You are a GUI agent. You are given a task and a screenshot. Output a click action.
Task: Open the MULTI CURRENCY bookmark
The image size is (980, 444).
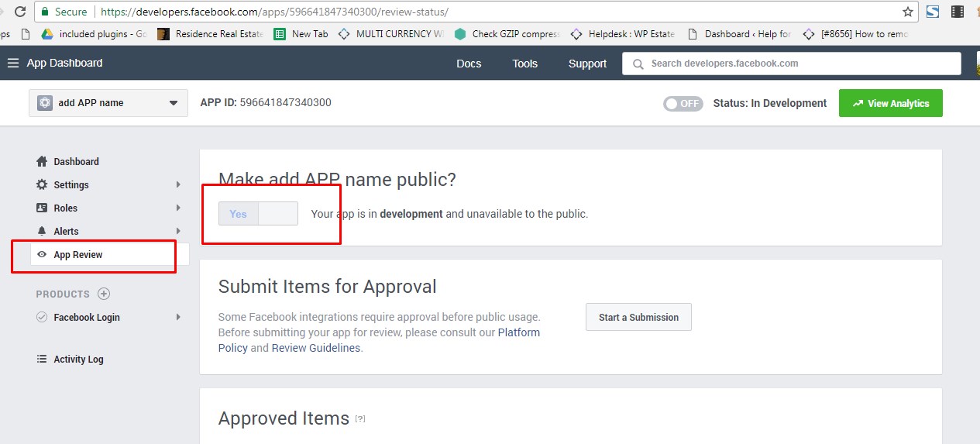click(391, 34)
